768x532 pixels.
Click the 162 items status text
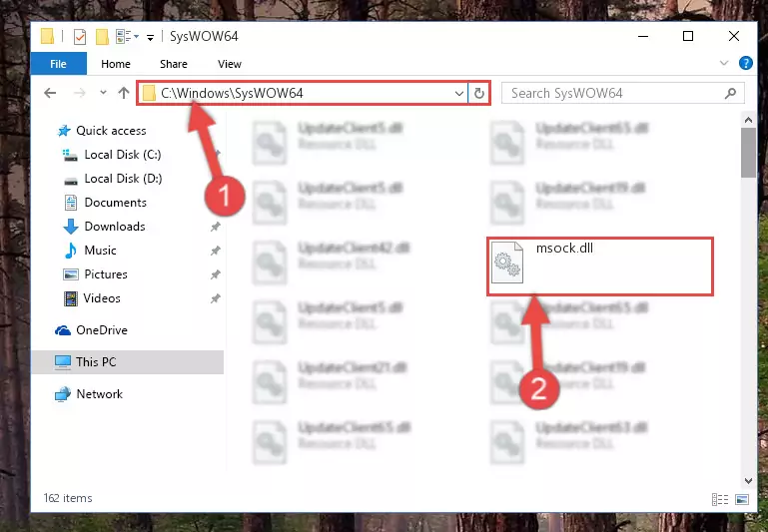(68, 498)
